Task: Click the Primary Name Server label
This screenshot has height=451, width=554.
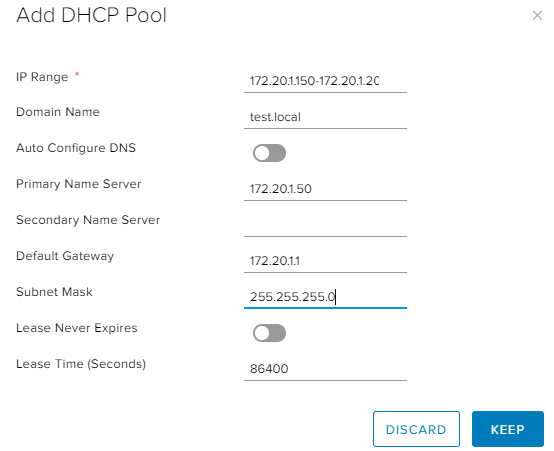Action: (78, 184)
